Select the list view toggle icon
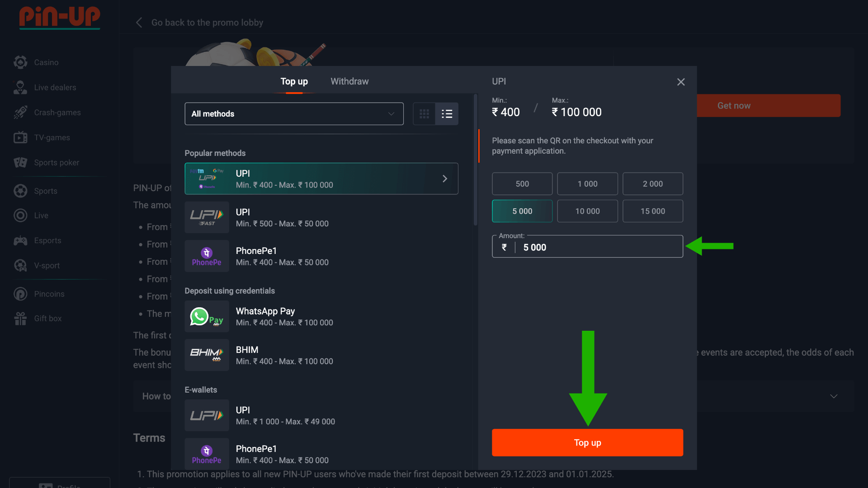Viewport: 868px width, 488px height. pyautogui.click(x=447, y=114)
